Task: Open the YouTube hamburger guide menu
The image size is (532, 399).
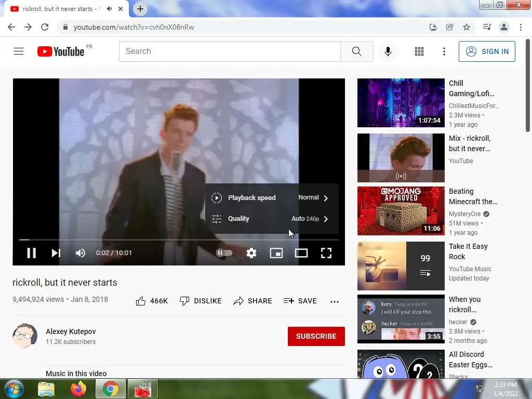Action: pos(19,51)
